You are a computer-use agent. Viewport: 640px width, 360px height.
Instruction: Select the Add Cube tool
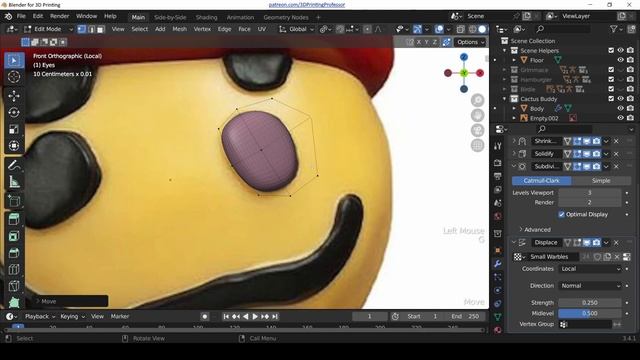[14, 201]
